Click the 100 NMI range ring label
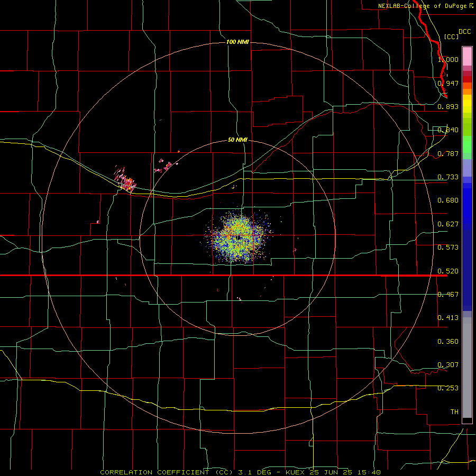The height and width of the screenshot is (476, 476). pyautogui.click(x=237, y=42)
